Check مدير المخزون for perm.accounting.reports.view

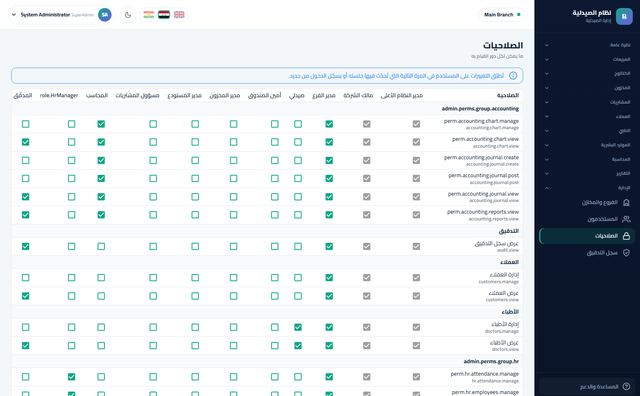pos(233,215)
